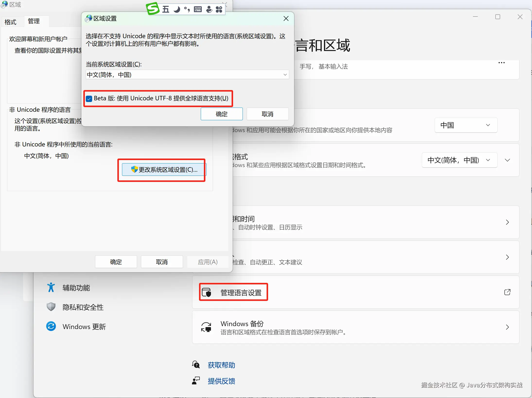The width and height of the screenshot is (532, 398).
Task: Open the current system locale combo box
Action: (187, 75)
